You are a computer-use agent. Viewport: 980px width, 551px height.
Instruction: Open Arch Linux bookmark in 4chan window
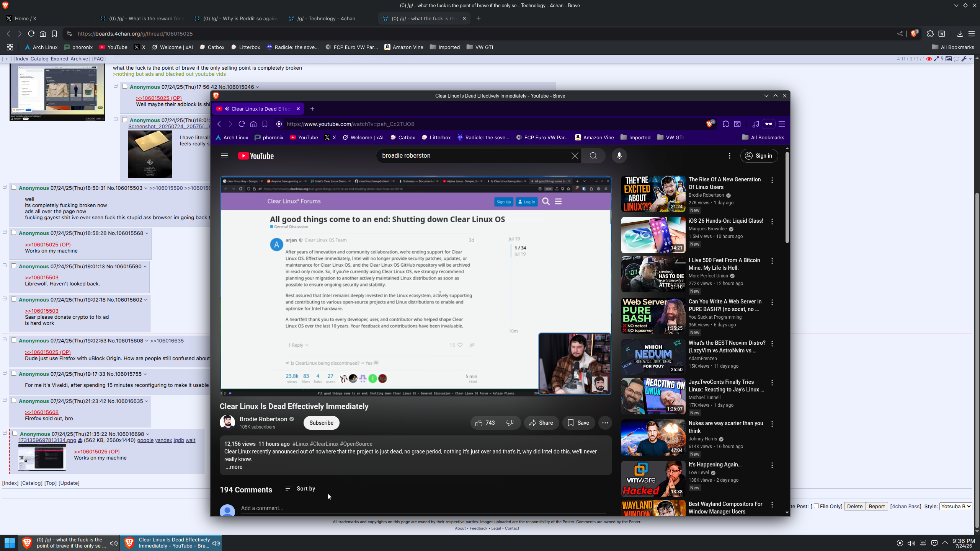click(x=41, y=47)
